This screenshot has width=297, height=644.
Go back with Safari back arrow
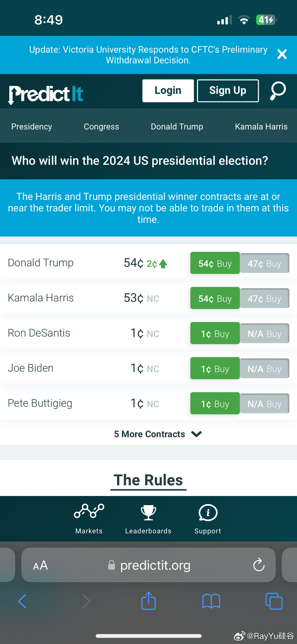tap(22, 601)
